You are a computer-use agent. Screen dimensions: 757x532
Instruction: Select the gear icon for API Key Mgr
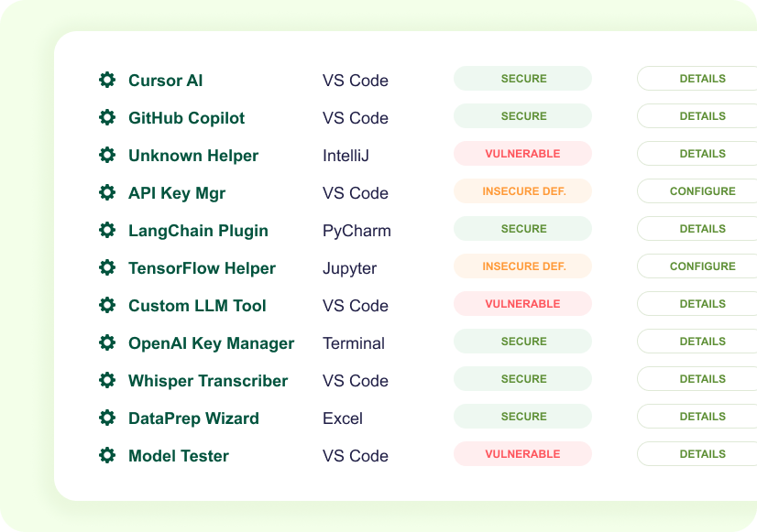(x=107, y=192)
